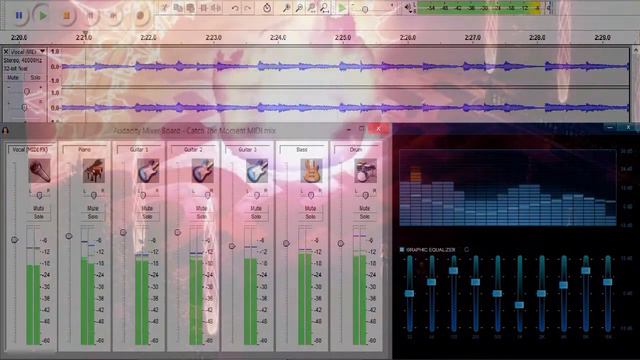
Task: Click the Piano channel volume fader knob
Action: [69, 236]
